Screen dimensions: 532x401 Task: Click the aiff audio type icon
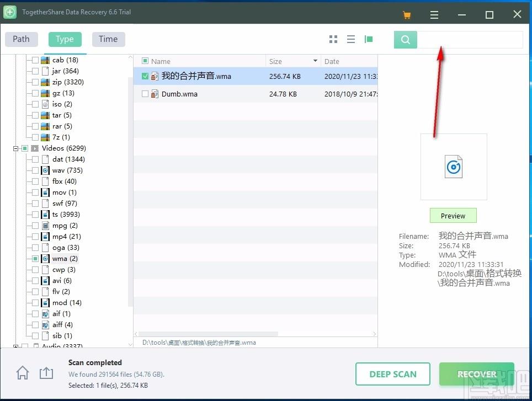tap(45, 325)
